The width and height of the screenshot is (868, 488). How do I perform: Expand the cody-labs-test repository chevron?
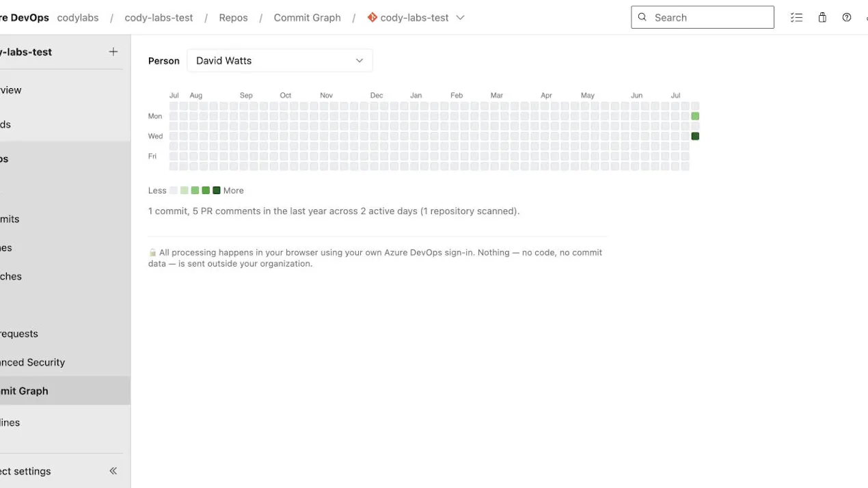[x=461, y=18]
